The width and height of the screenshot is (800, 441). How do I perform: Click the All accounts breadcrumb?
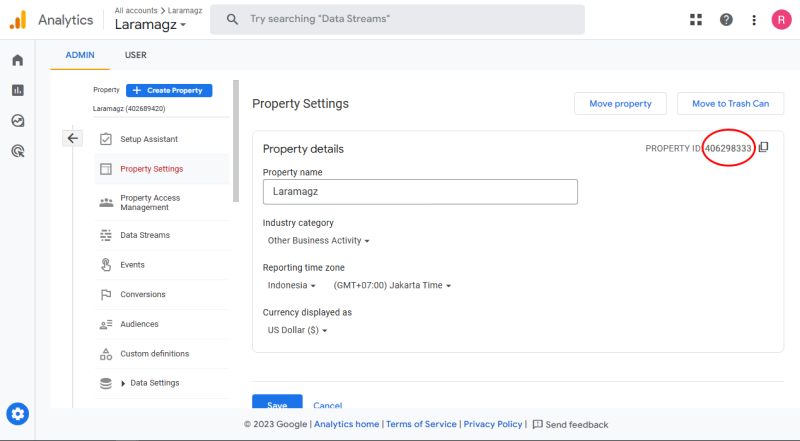point(136,10)
